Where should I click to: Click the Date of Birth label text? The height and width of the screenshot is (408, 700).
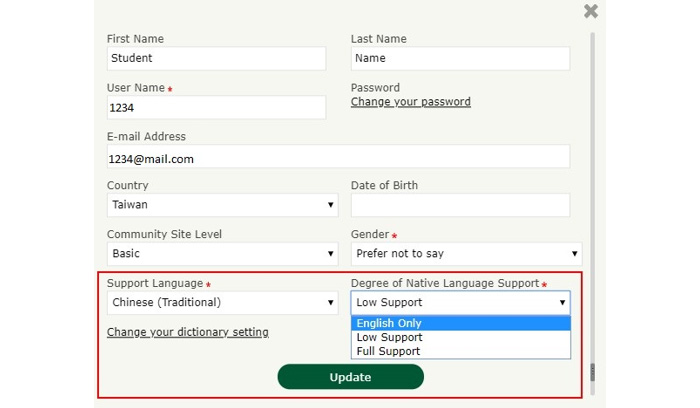coord(384,186)
